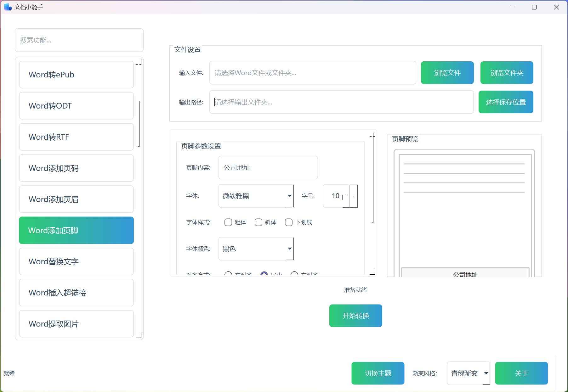Select the 居中 alignment radio button
This screenshot has height=392, width=568.
click(x=264, y=274)
